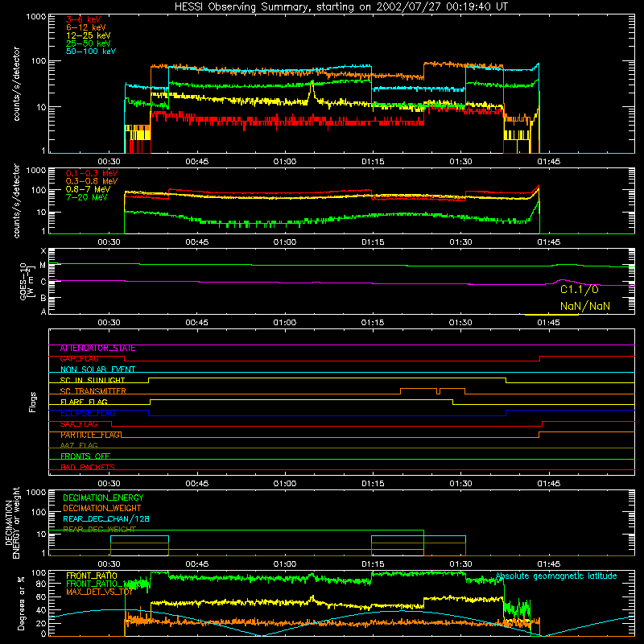Screen dimensions: 644x644
Task: Click the 7-20 MeV legend entry
Action: pyautogui.click(x=86, y=197)
